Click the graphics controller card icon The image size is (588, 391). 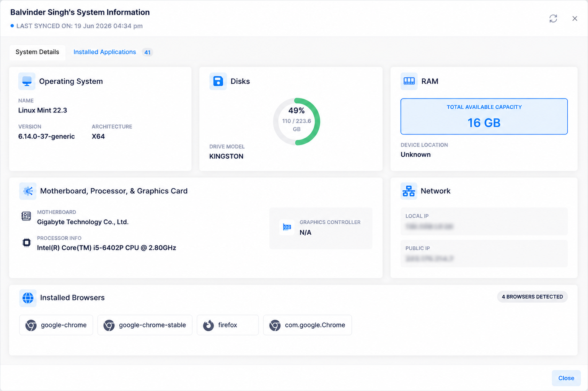point(287,227)
